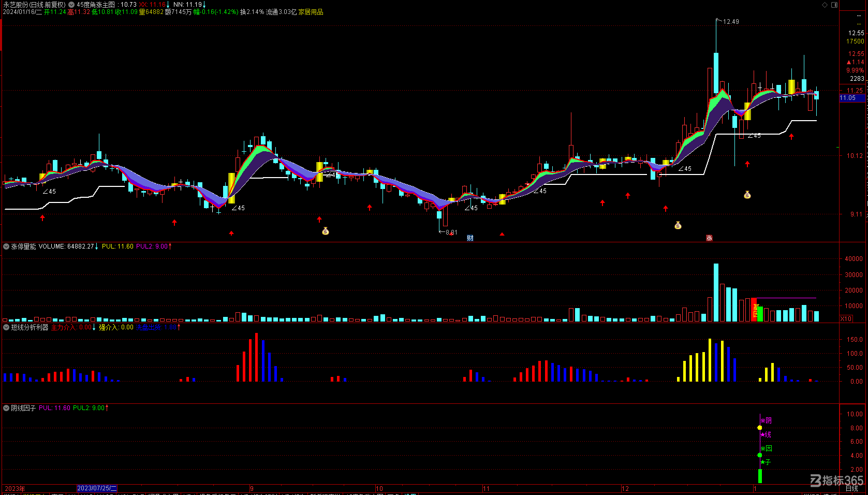Click the 9.99% value in right price column

coord(855,70)
